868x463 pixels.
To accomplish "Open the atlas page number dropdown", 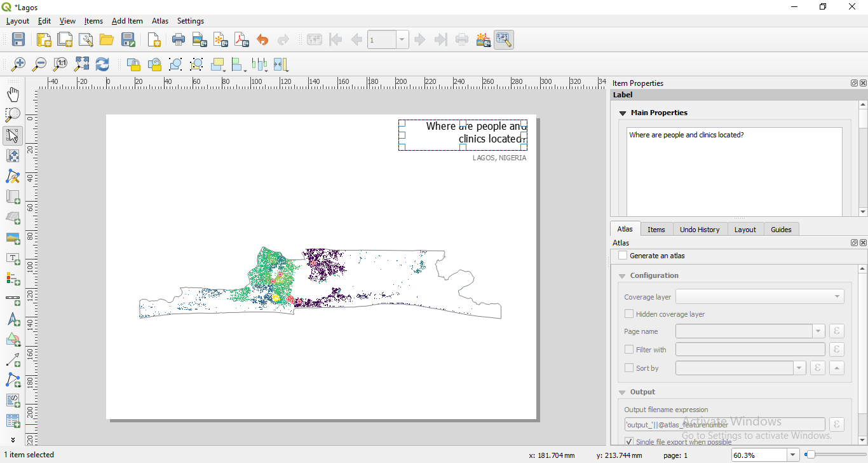I will point(402,40).
